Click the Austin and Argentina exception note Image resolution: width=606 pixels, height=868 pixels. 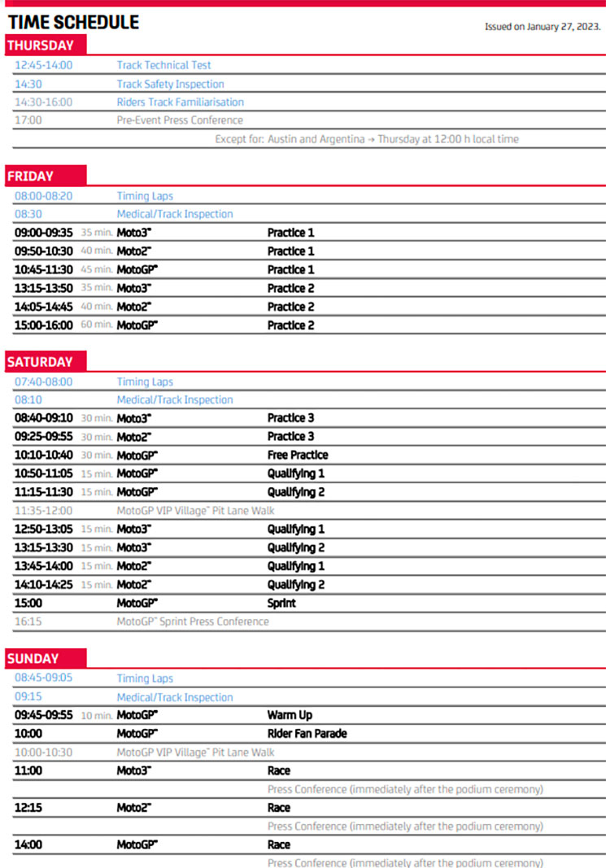367,139
